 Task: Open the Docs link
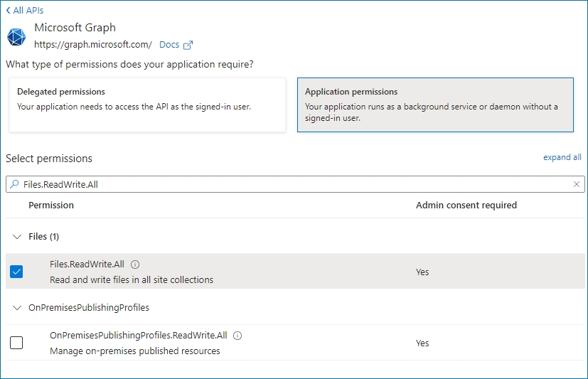click(169, 45)
